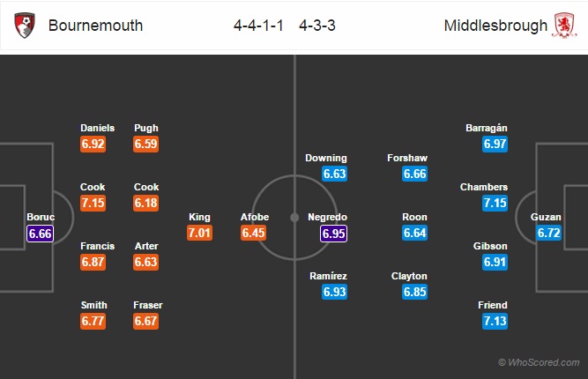Select Negredo's 6.95 rating badge

point(334,234)
